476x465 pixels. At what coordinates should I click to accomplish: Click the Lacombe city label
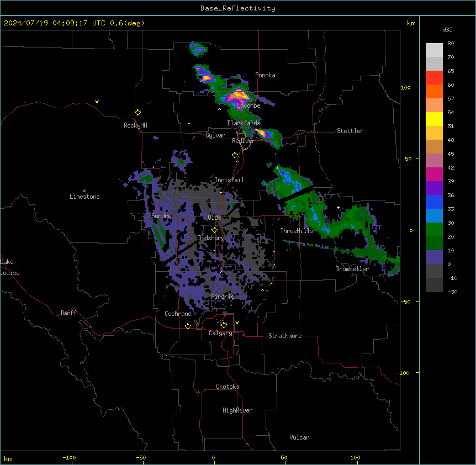pos(248,105)
